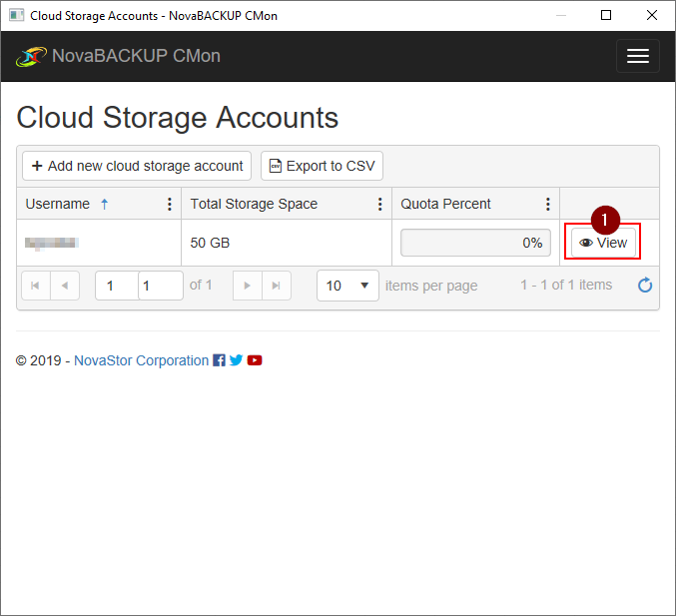The image size is (676, 616).
Task: Click the blurred username cell
Action: (x=99, y=243)
